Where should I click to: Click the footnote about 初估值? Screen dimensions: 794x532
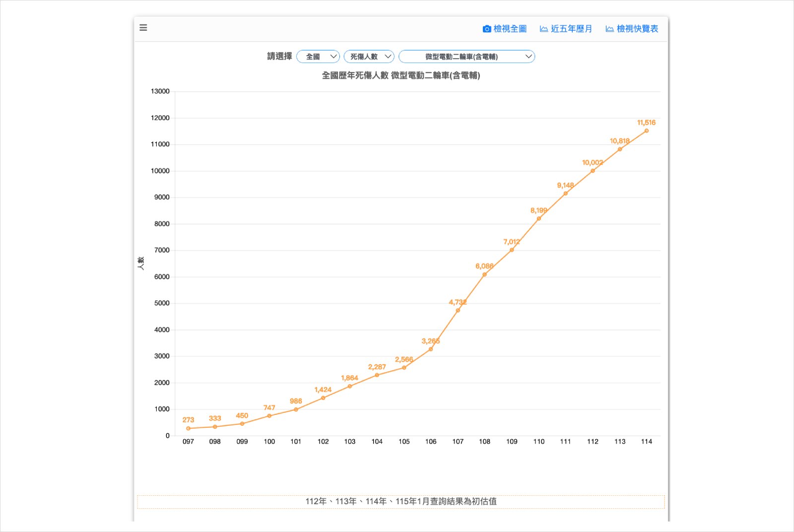point(401,501)
